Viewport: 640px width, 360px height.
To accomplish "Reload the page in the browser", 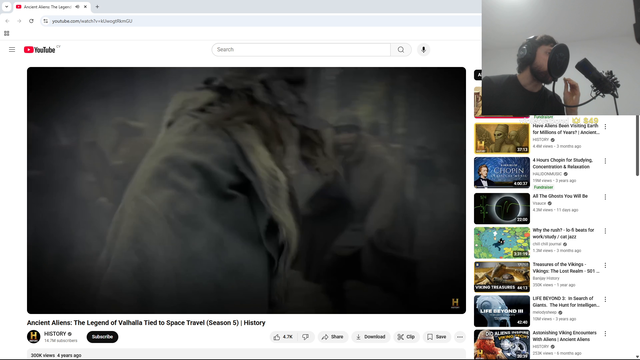I will [31, 21].
